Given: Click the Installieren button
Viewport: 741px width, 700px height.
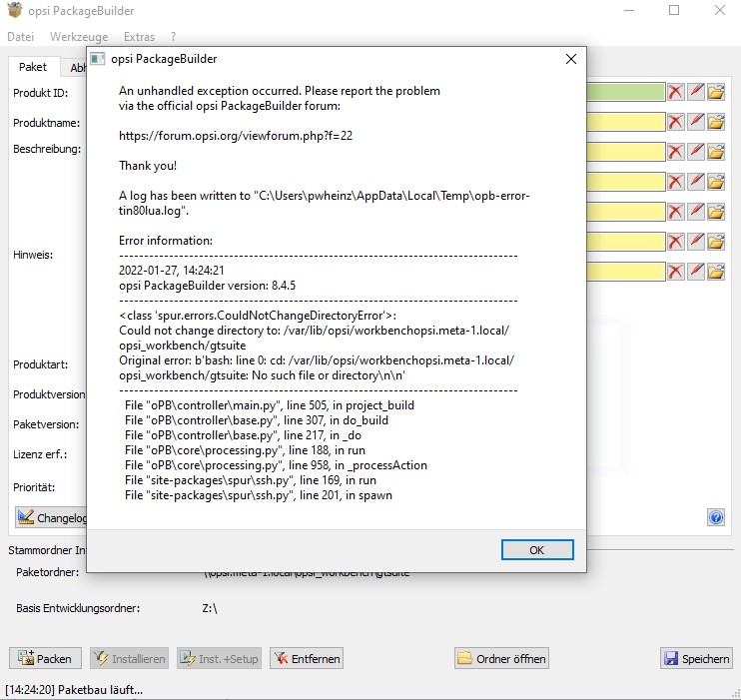Looking at the screenshot, I should pyautogui.click(x=129, y=658).
